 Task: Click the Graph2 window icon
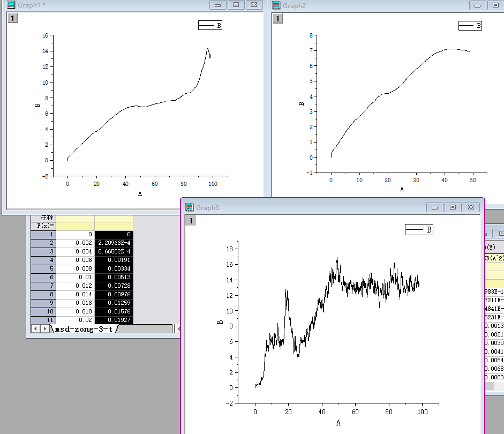276,5
